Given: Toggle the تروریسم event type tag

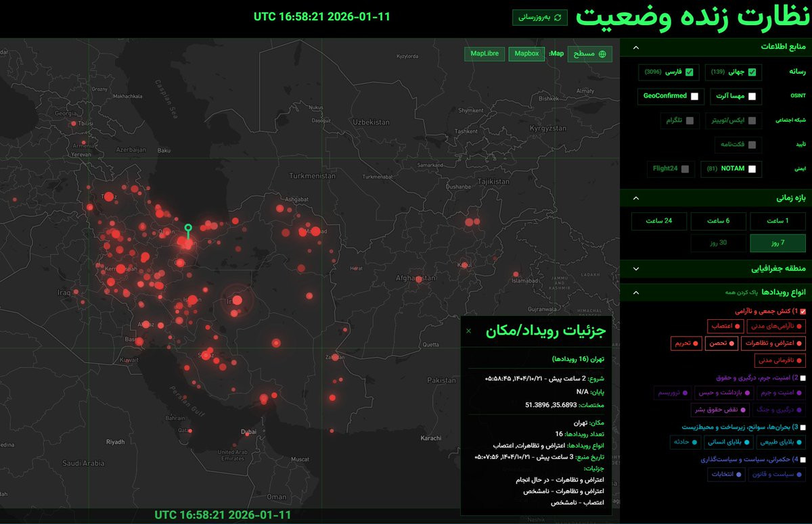Looking at the screenshot, I should pos(673,393).
